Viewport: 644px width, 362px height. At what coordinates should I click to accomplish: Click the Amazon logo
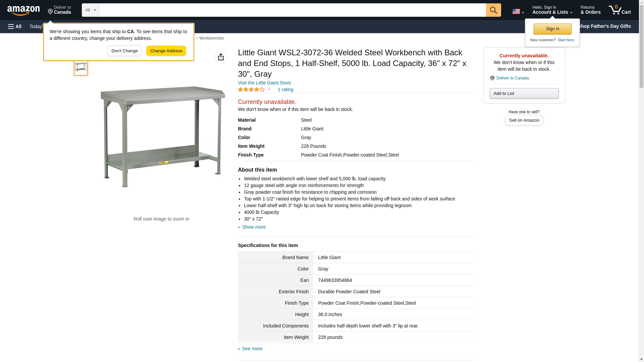click(23, 10)
